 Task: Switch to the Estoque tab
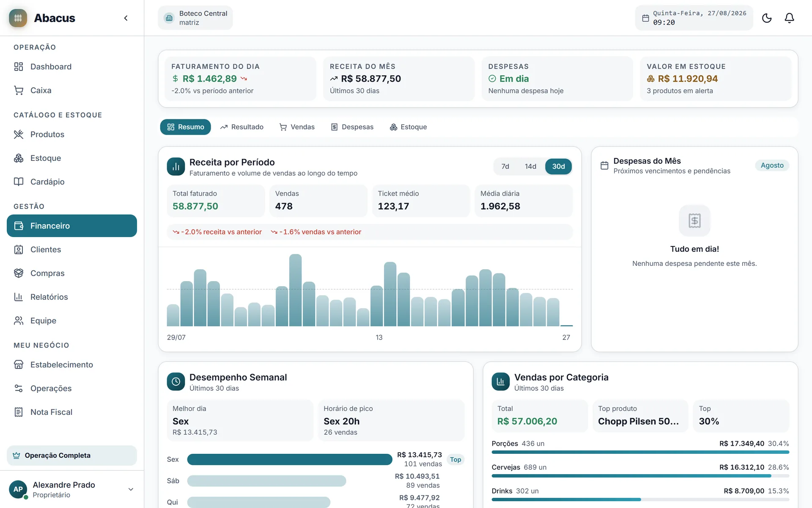408,127
